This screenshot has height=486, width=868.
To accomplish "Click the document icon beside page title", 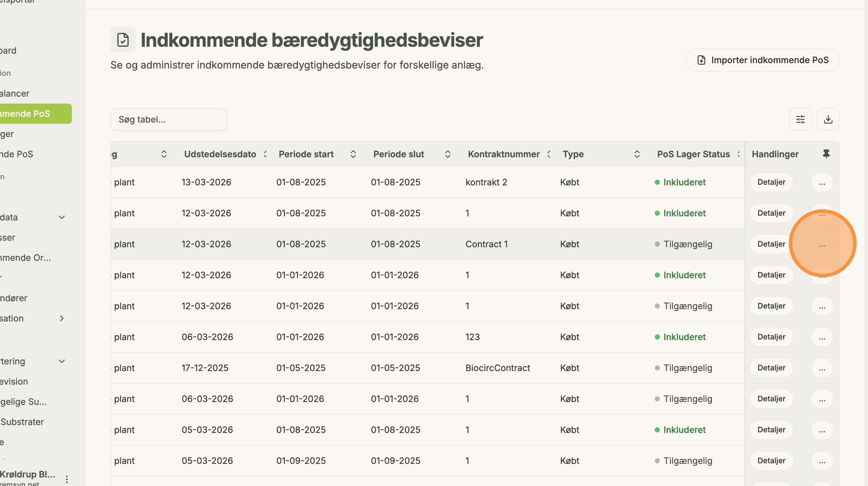I will [123, 40].
